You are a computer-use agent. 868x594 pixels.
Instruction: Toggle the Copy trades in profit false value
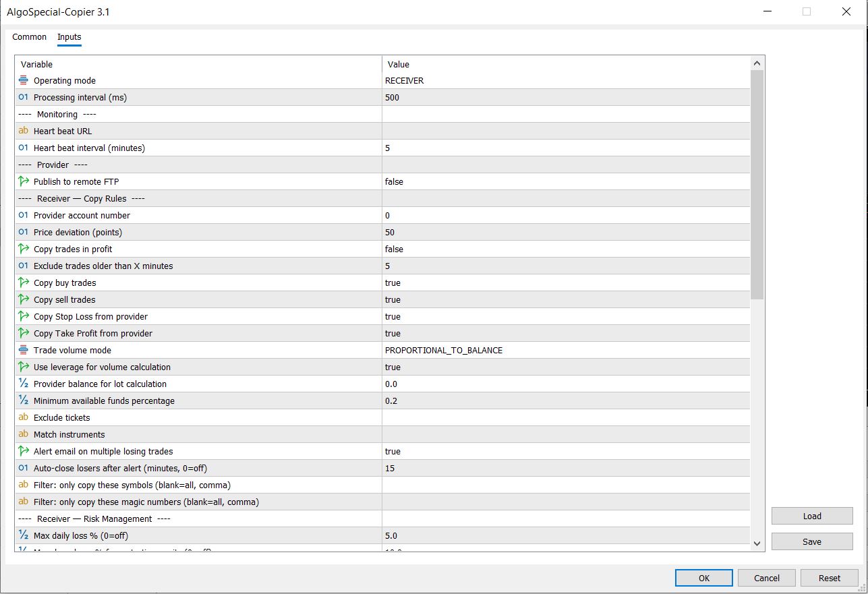[x=566, y=249]
